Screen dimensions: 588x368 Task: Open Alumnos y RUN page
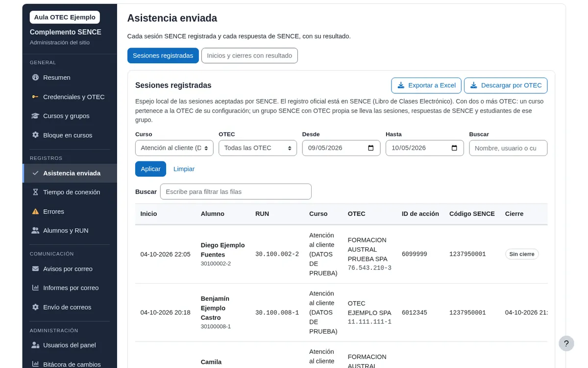(x=70, y=231)
